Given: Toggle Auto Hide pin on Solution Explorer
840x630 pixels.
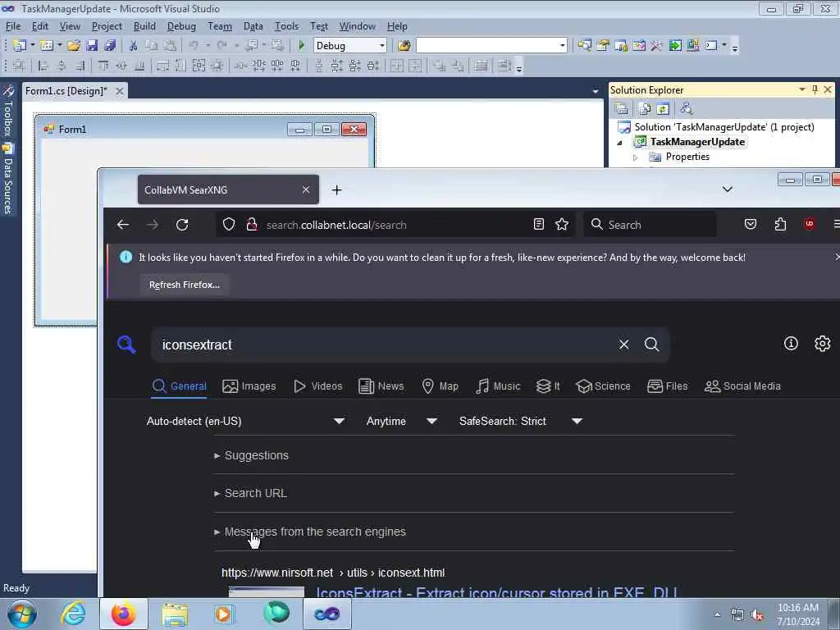Looking at the screenshot, I should click(815, 90).
